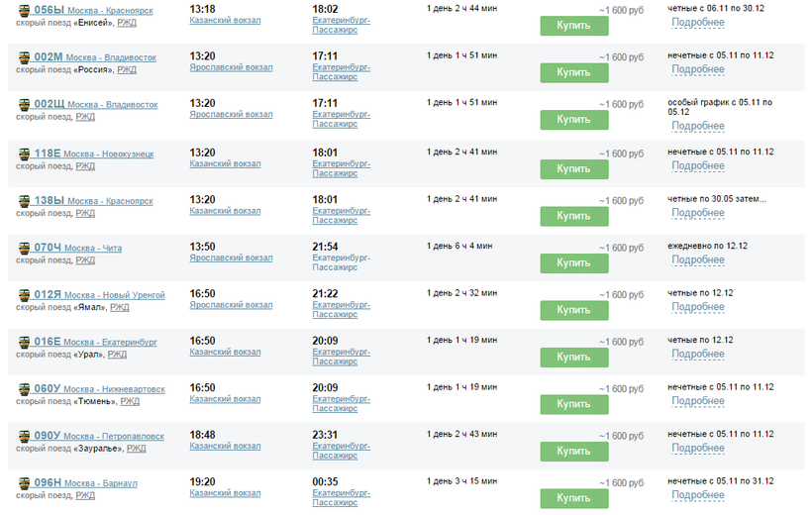Click train icon beside 002М Москва - Владивосток

(x=25, y=57)
